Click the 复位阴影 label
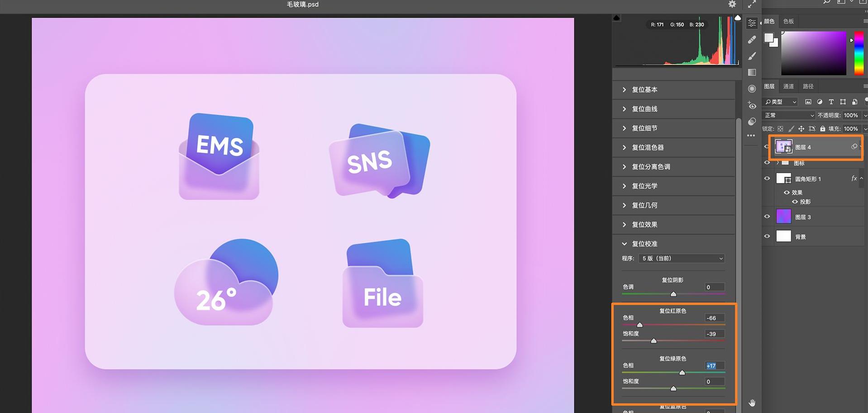Screen dimensions: 868x413 click(x=672, y=280)
